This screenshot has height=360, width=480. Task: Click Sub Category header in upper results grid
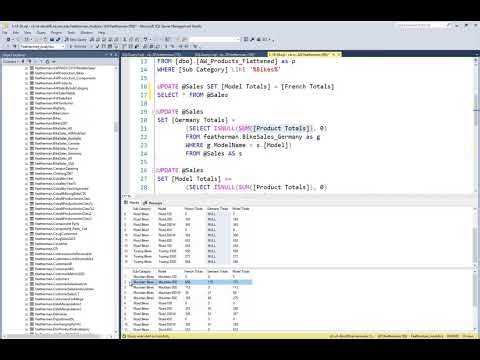pos(142,209)
